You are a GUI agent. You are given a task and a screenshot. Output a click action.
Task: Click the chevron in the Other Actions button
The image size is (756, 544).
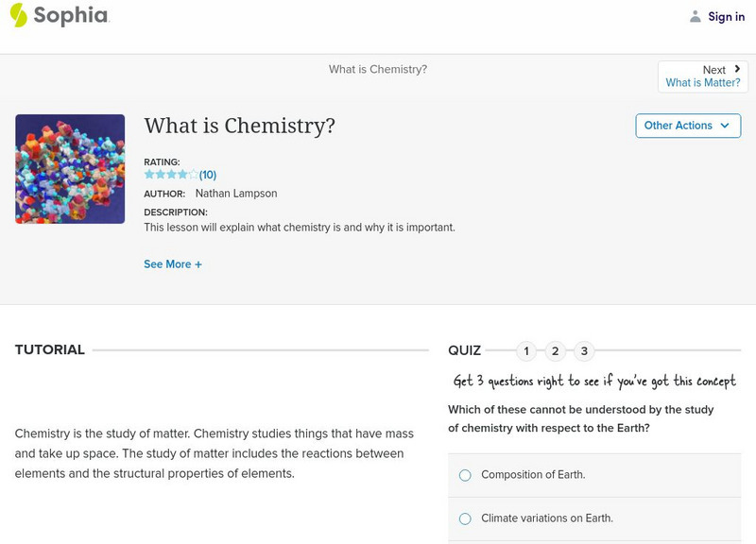click(x=725, y=126)
